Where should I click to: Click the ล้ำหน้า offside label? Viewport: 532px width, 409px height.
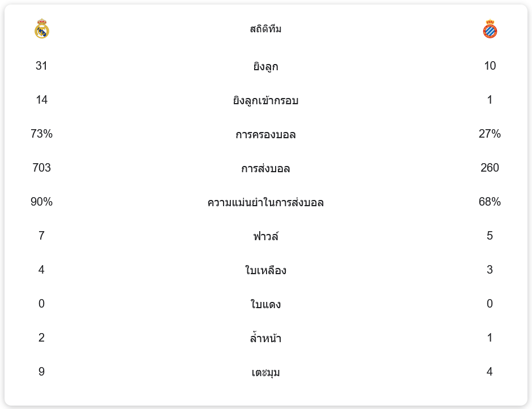(x=265, y=338)
